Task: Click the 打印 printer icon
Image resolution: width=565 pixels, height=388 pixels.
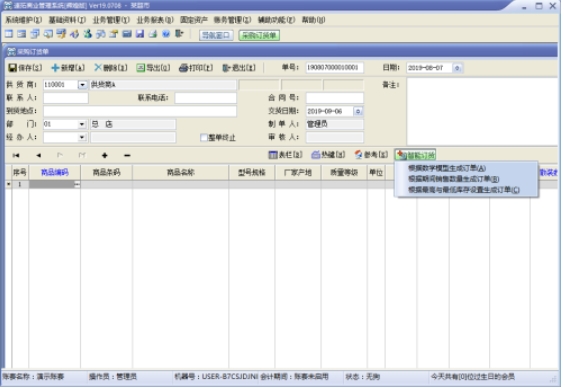Action: coord(184,68)
